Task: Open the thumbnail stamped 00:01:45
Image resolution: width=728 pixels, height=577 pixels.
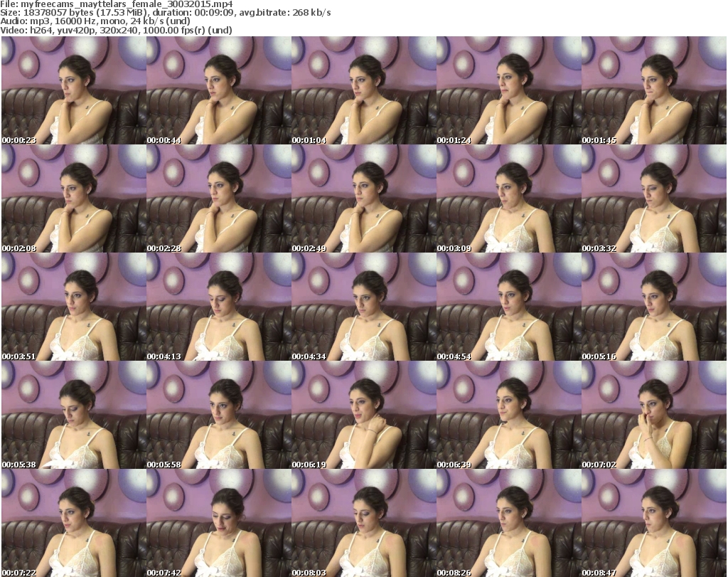Action: [654, 90]
